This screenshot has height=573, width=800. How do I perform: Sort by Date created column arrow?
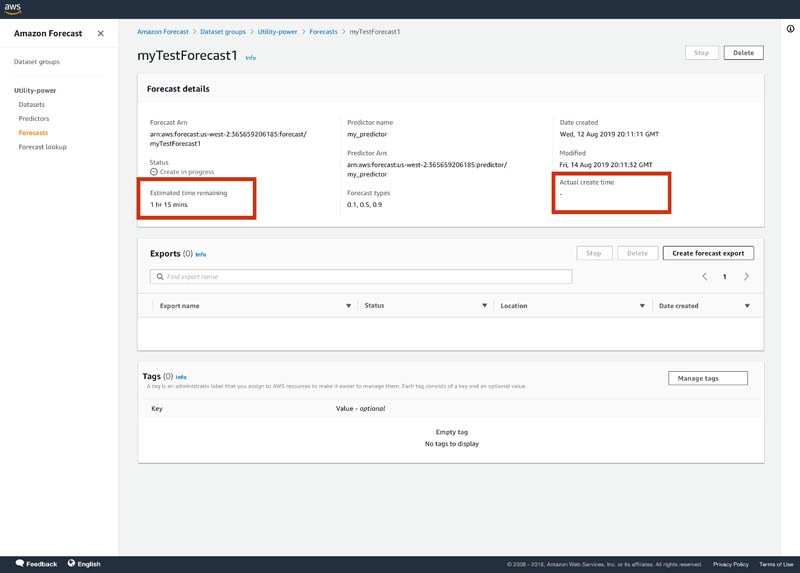pyautogui.click(x=747, y=306)
